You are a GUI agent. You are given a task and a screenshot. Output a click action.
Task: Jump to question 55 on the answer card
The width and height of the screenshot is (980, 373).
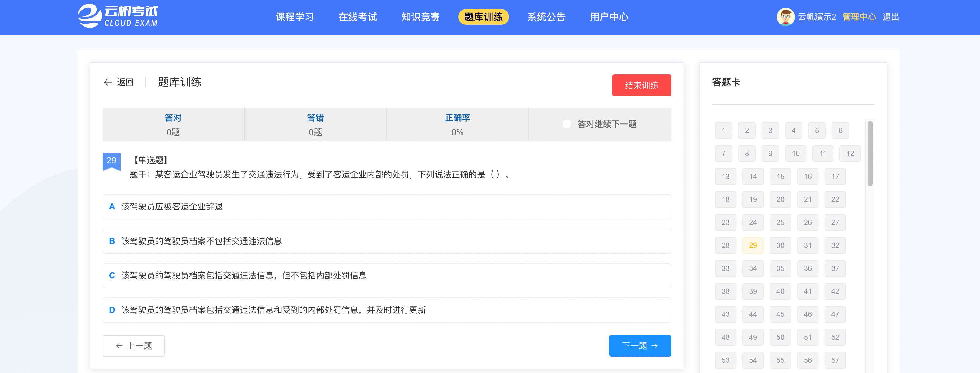(x=780, y=360)
